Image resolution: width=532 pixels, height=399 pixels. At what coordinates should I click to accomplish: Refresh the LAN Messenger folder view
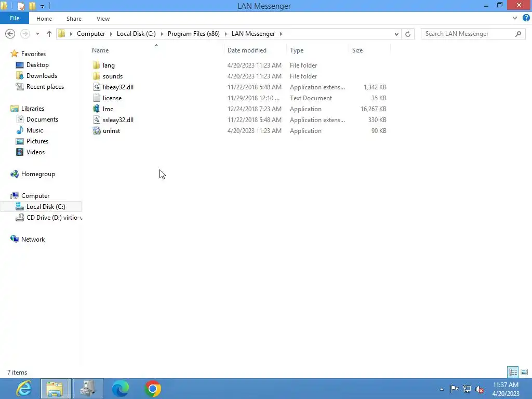click(x=408, y=34)
